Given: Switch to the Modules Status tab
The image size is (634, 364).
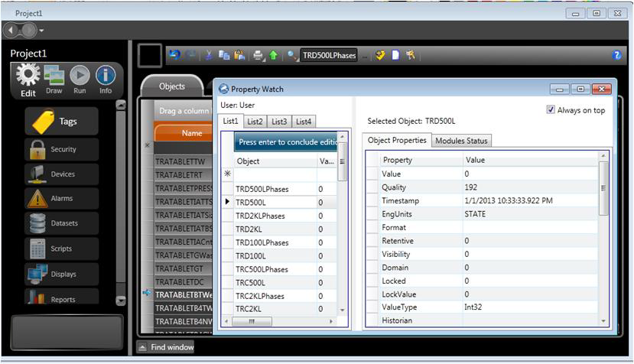Looking at the screenshot, I should pyautogui.click(x=461, y=141).
